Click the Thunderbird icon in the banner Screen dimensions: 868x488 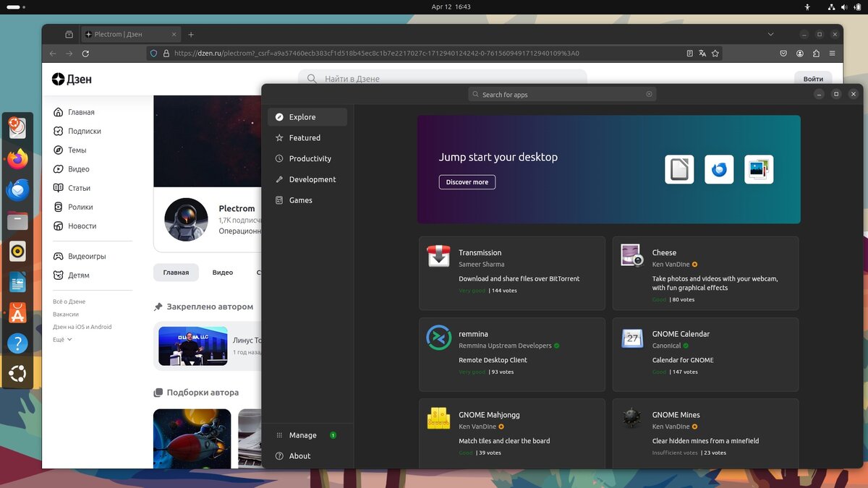(719, 170)
